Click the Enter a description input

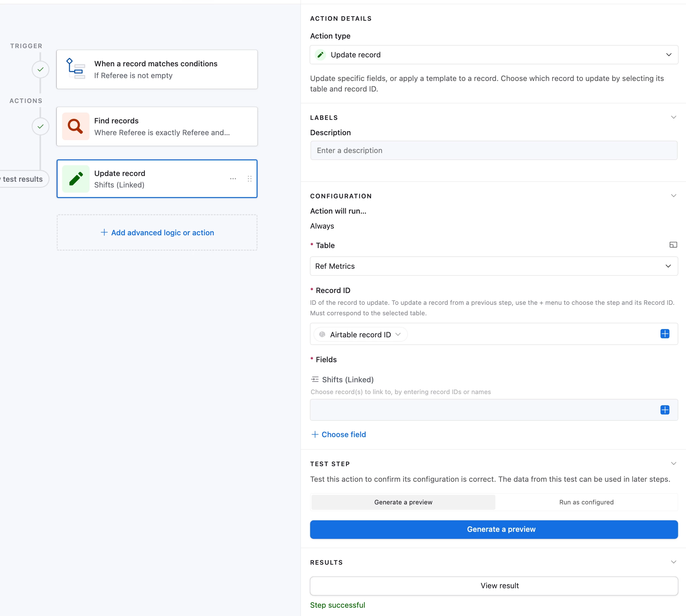pos(493,150)
